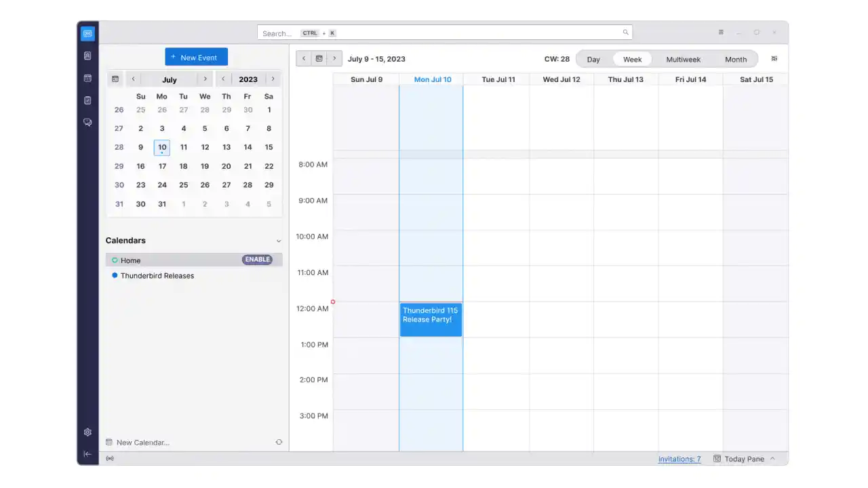The height and width of the screenshot is (488, 868).
Task: Click the Mon Jul 10 column header
Action: point(432,79)
